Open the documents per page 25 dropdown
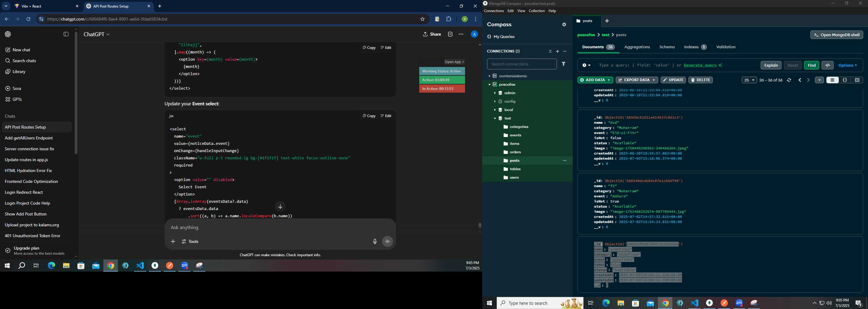This screenshot has width=868, height=309. click(x=749, y=80)
